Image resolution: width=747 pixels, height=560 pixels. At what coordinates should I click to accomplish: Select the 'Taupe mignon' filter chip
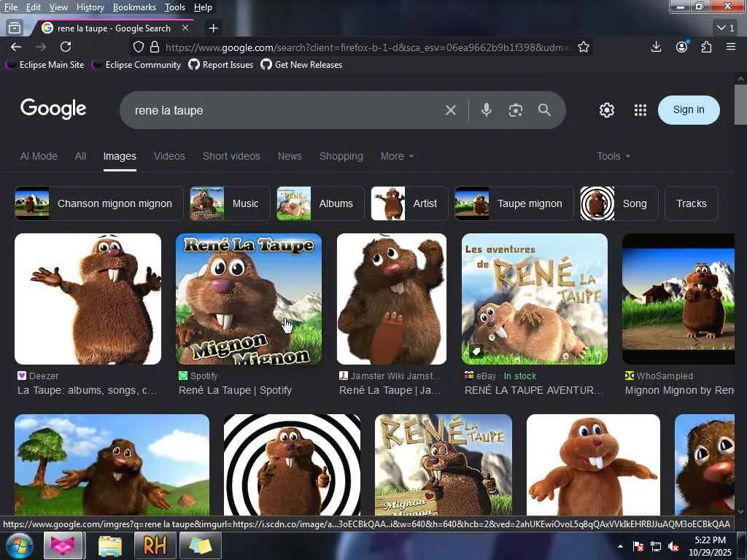pyautogui.click(x=514, y=203)
